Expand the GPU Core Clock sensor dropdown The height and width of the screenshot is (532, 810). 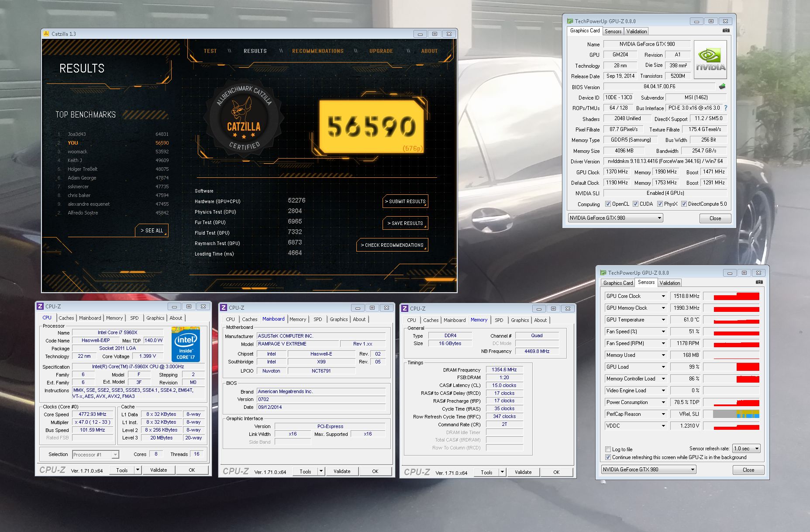pyautogui.click(x=663, y=296)
